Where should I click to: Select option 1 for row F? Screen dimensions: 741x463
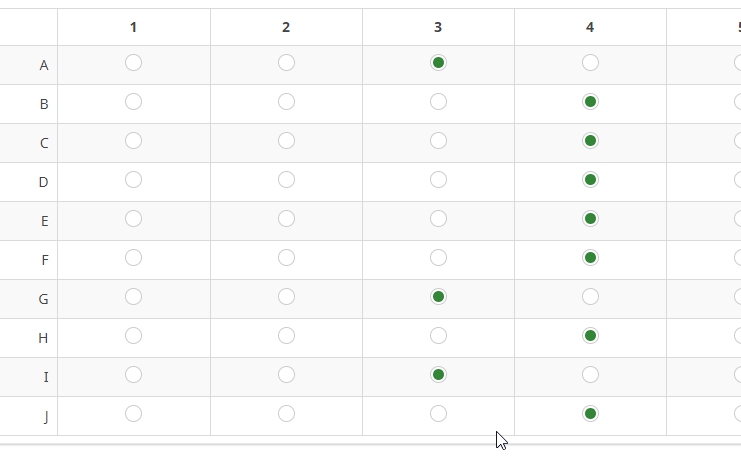point(133,258)
